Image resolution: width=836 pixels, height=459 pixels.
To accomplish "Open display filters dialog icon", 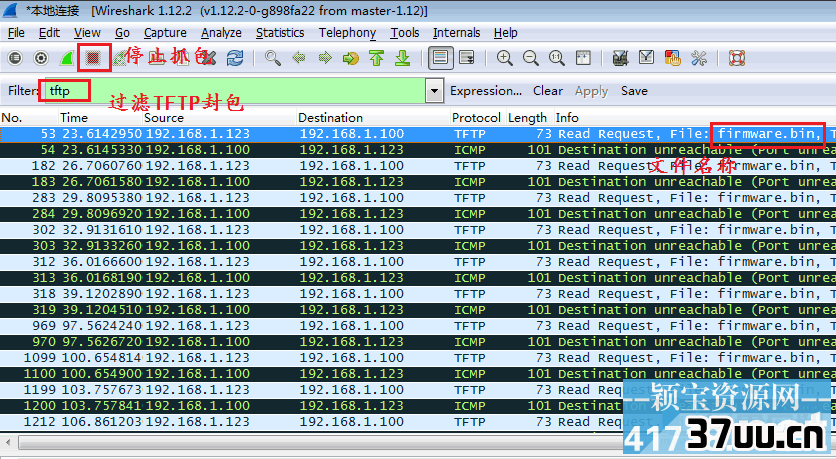I will coord(646,58).
